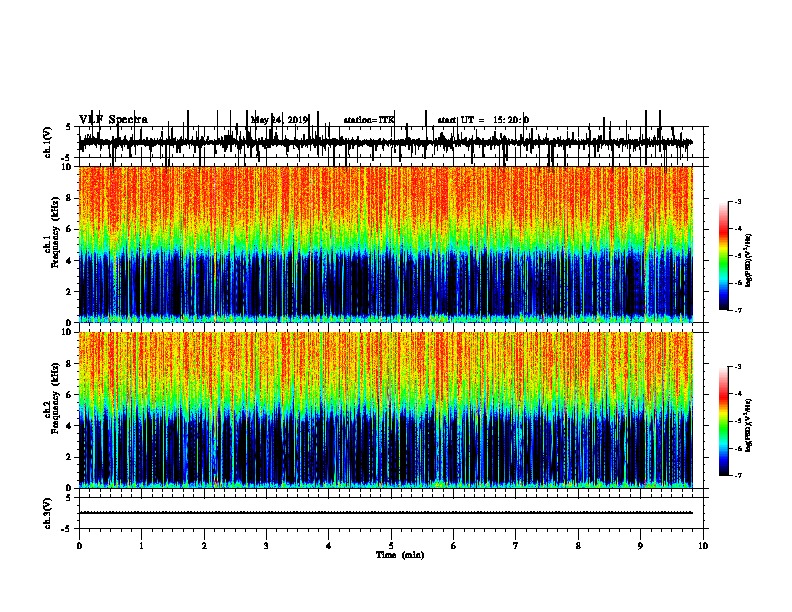This screenshot has width=792, height=612.
Task: Click the ch.2 spectrogram color bar
Action: (724, 421)
